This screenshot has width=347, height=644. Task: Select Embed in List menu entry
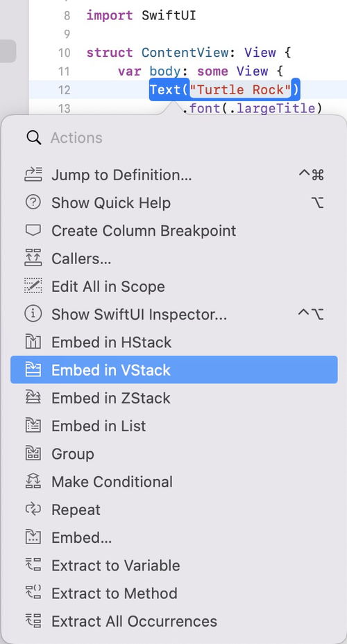pyautogui.click(x=174, y=426)
